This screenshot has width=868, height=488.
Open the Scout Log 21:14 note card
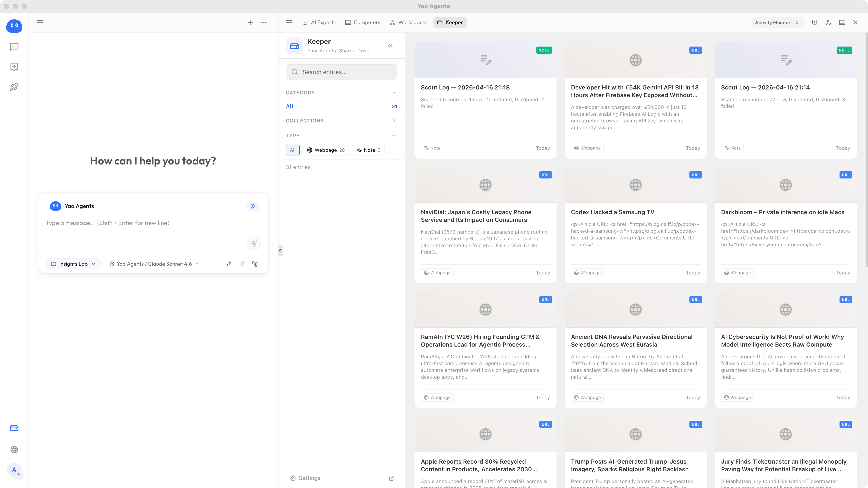click(785, 100)
